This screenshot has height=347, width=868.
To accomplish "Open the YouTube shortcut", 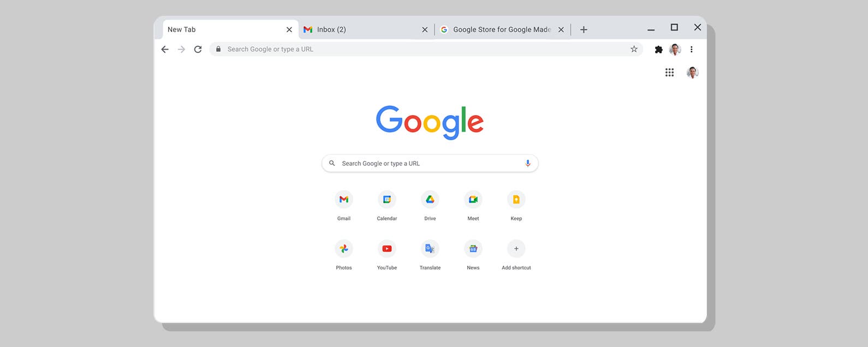I will (387, 249).
